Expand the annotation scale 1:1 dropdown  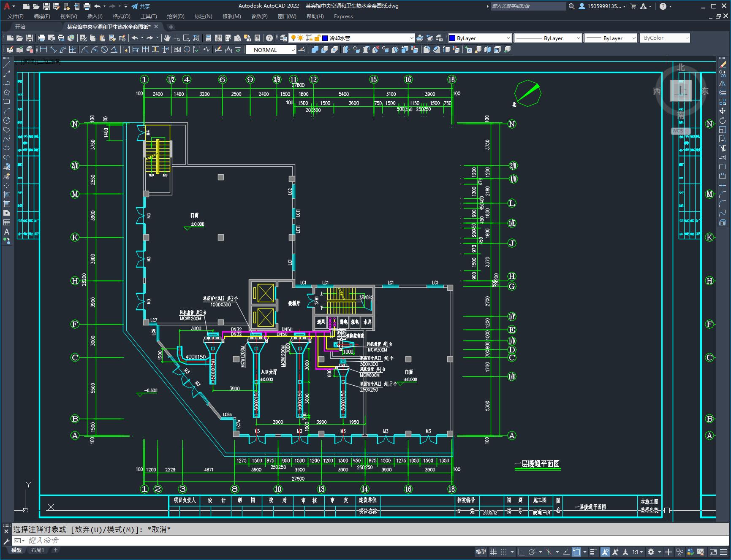coord(641,552)
